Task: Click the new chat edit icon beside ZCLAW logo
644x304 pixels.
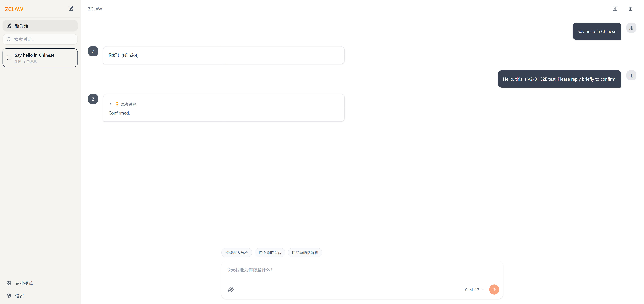Action: coord(71,9)
